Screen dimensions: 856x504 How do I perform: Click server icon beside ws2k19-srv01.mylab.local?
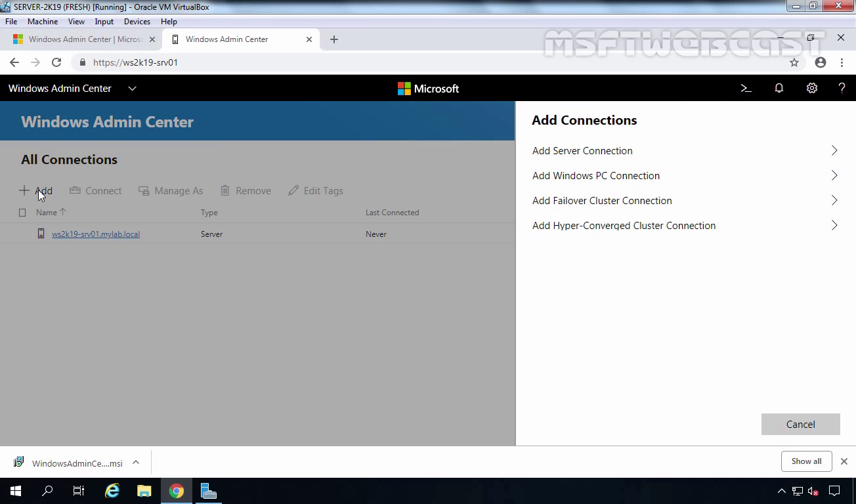[x=41, y=234]
